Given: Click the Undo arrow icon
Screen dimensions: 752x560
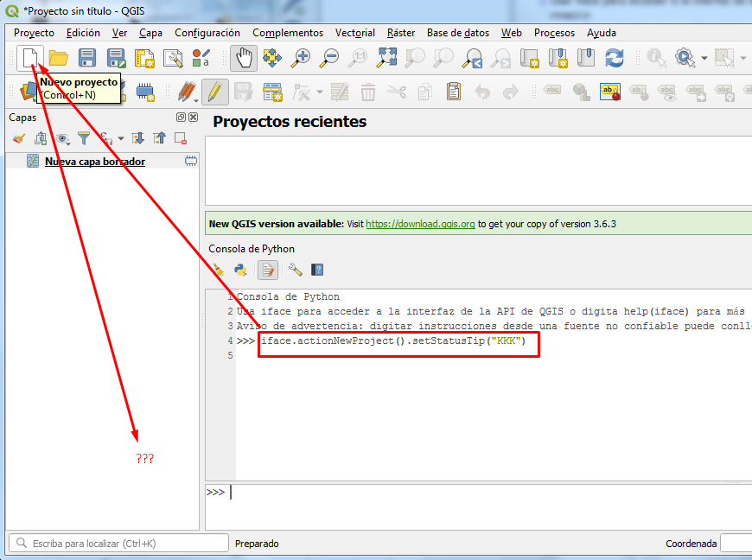Looking at the screenshot, I should pyautogui.click(x=482, y=92).
